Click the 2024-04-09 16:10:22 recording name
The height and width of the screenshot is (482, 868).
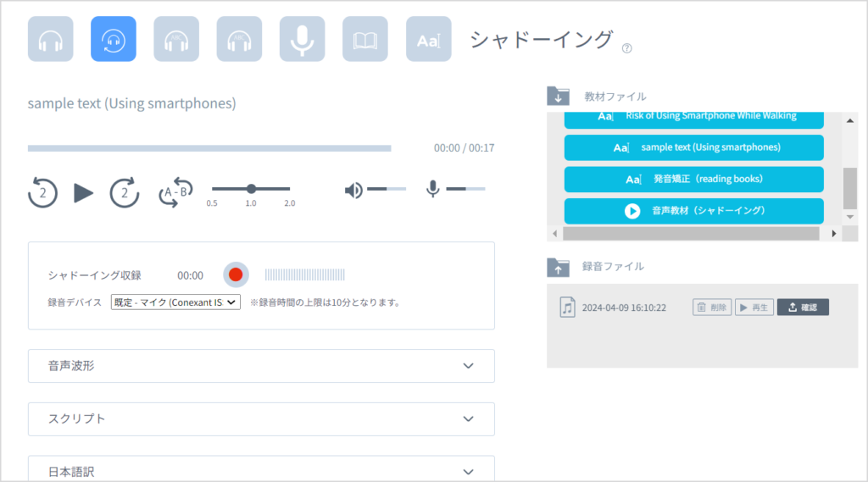click(624, 307)
